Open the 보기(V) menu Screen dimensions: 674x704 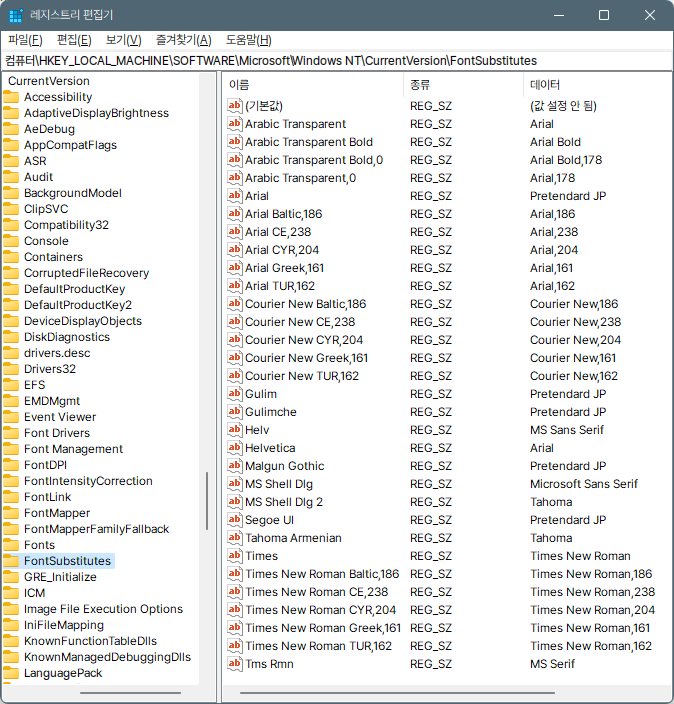pyautogui.click(x=123, y=40)
